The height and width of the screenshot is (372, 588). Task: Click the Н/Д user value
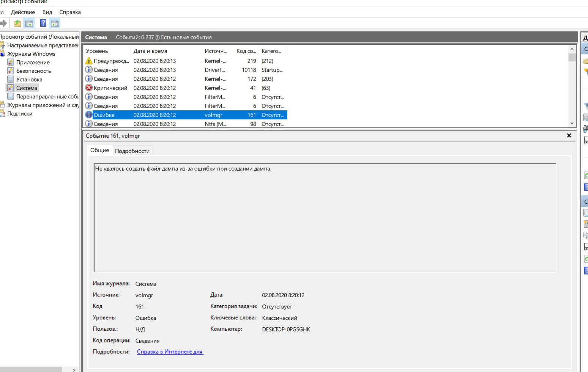pos(140,329)
